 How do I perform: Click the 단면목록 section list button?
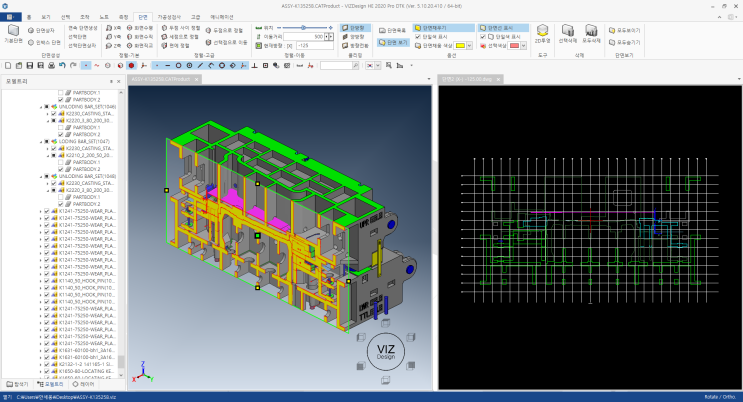point(392,30)
